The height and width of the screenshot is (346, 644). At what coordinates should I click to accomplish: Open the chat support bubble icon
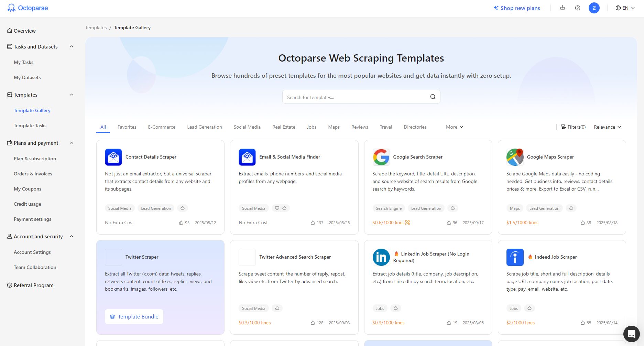(632, 334)
